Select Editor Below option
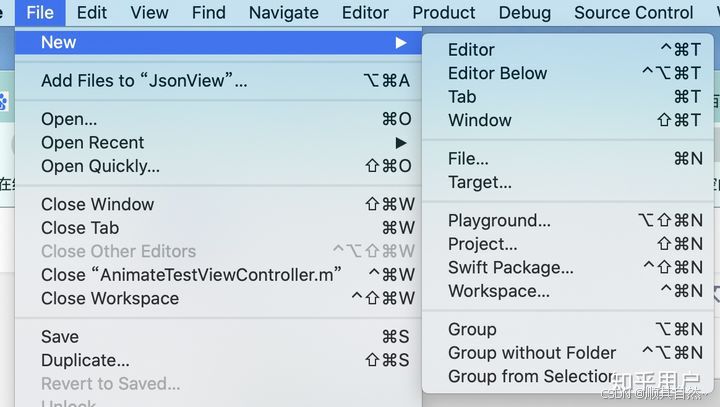 [568, 73]
